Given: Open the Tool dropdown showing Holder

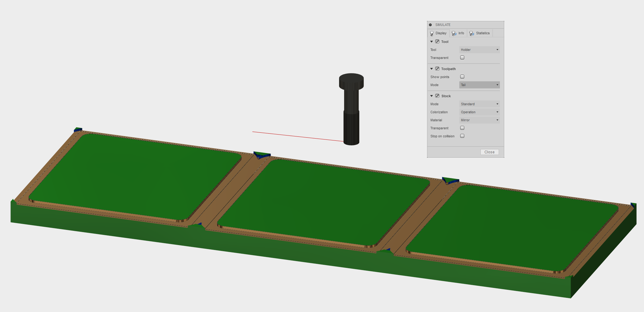Looking at the screenshot, I should (479, 50).
